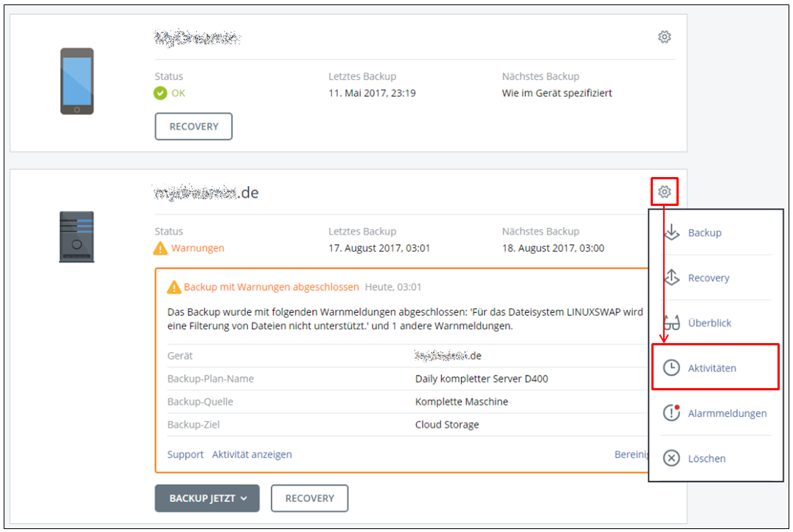Screen dimensions: 793x532
Task: Open Überblick via its glasses icon
Action: point(672,322)
